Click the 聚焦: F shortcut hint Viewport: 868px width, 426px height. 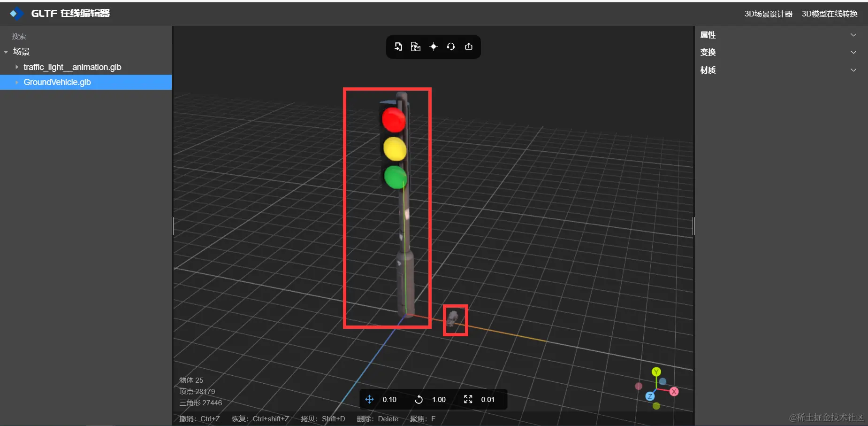click(x=423, y=418)
